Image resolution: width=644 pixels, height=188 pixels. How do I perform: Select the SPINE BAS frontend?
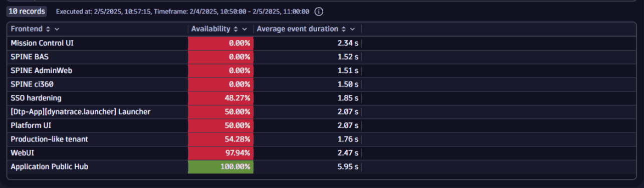coord(30,57)
